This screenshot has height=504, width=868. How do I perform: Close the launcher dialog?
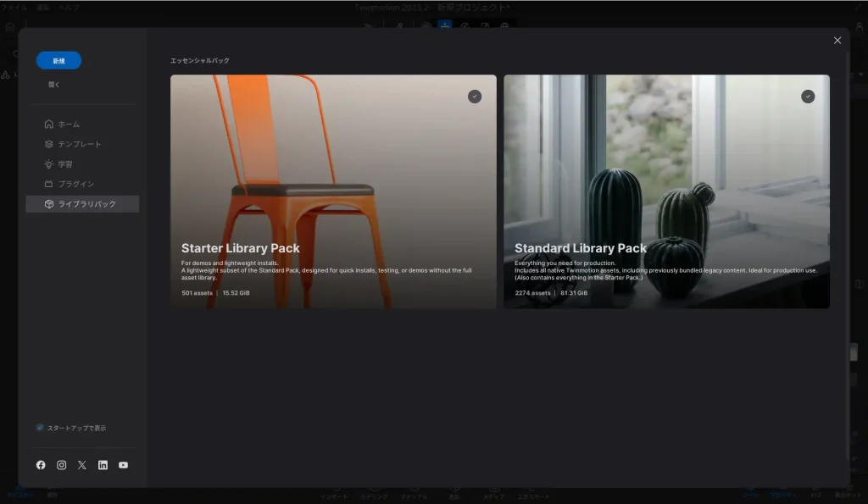pos(837,41)
